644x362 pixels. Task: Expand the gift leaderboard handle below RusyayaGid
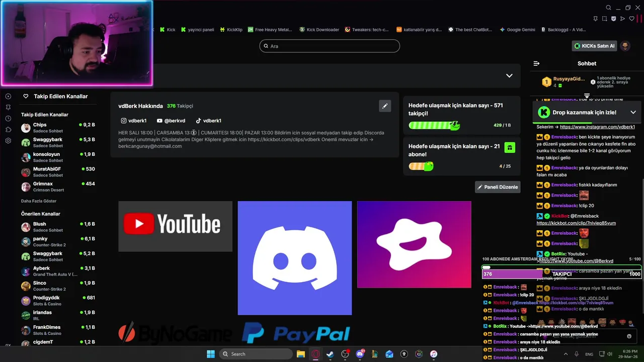[587, 96]
